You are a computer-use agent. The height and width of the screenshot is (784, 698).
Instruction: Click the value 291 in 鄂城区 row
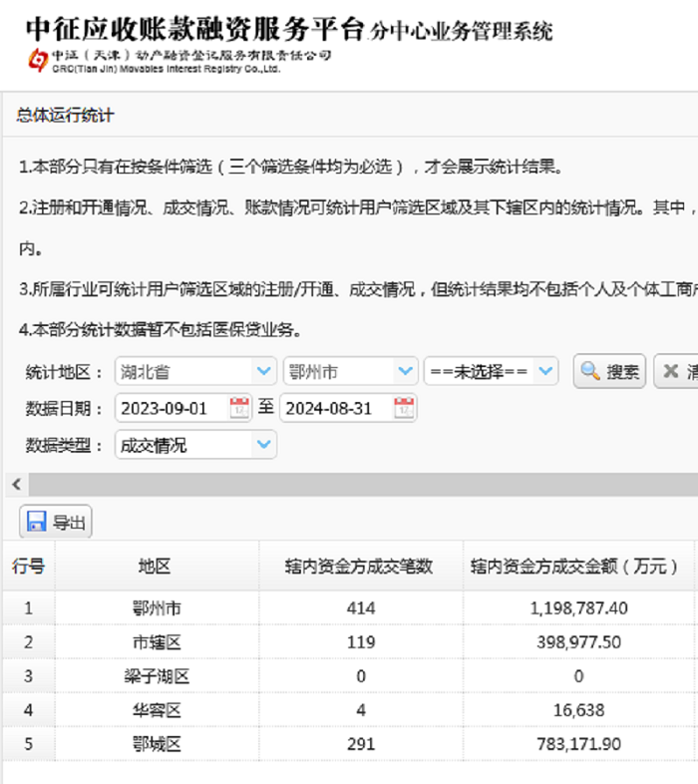tap(361, 744)
